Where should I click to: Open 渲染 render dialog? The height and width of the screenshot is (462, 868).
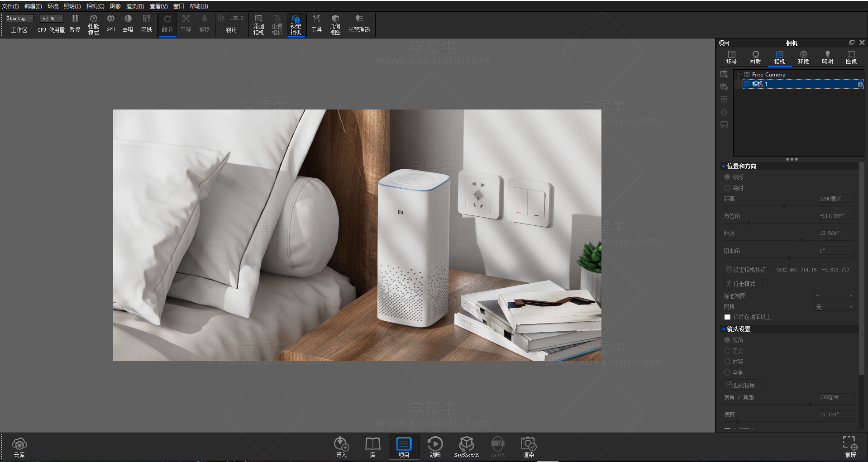point(529,447)
